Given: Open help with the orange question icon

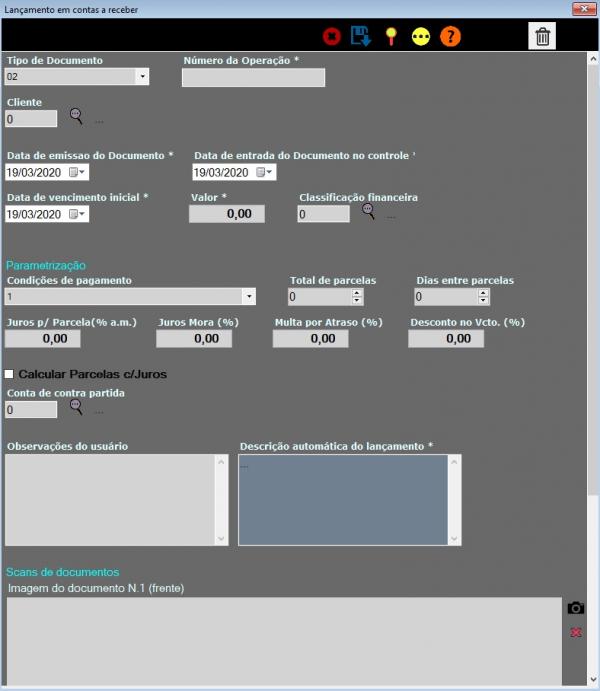Looking at the screenshot, I should [x=451, y=37].
